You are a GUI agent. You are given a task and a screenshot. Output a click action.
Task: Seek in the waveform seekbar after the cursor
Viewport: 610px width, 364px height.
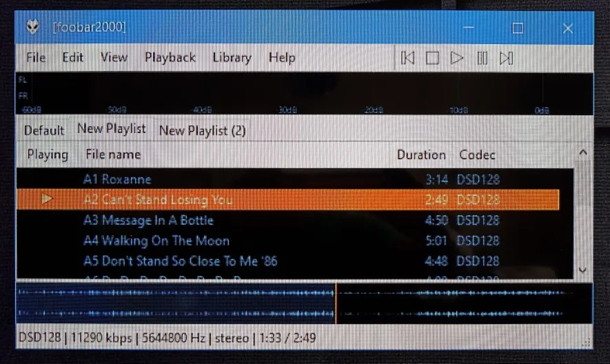click(x=464, y=303)
